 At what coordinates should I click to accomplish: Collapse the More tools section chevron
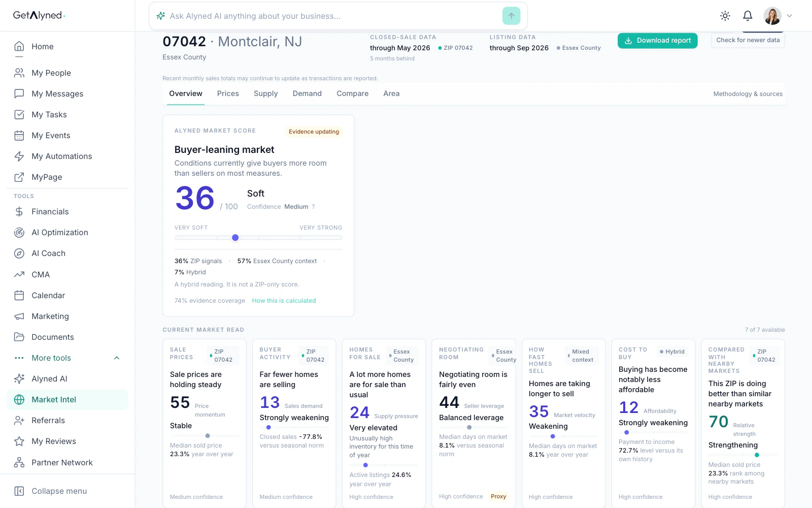117,358
